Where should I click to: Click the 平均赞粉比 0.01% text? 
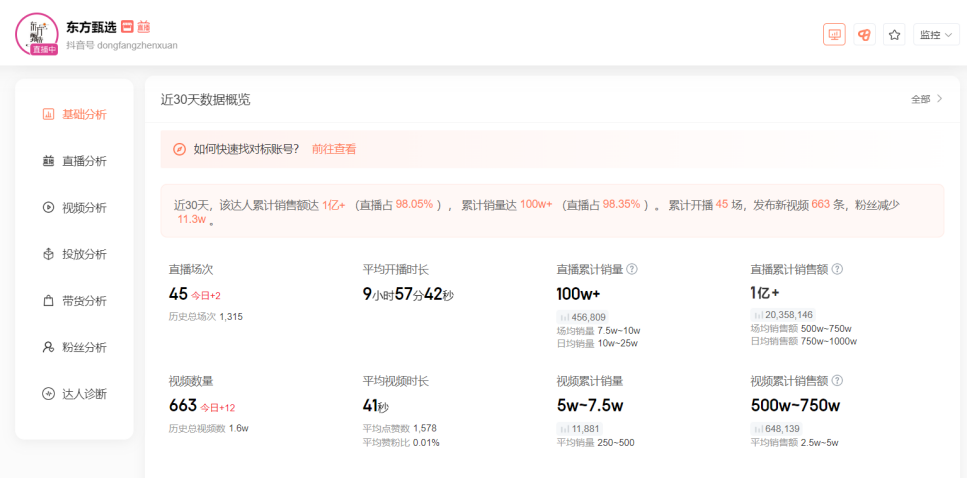pos(401,443)
